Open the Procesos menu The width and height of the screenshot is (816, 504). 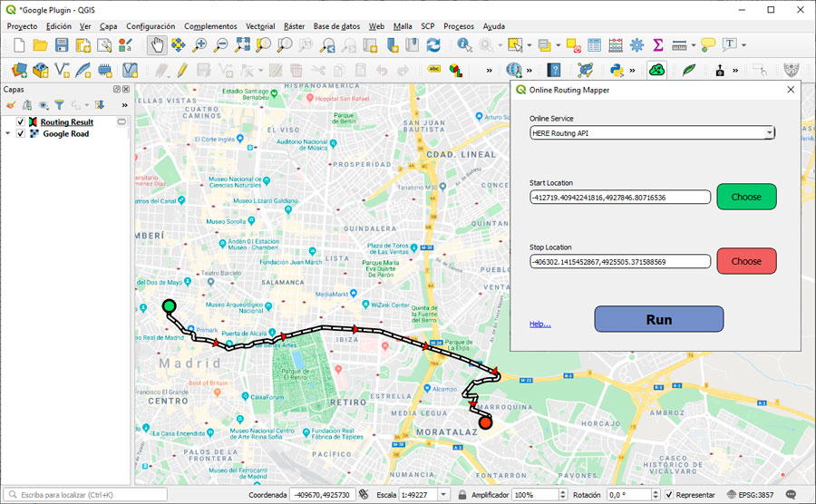(459, 26)
